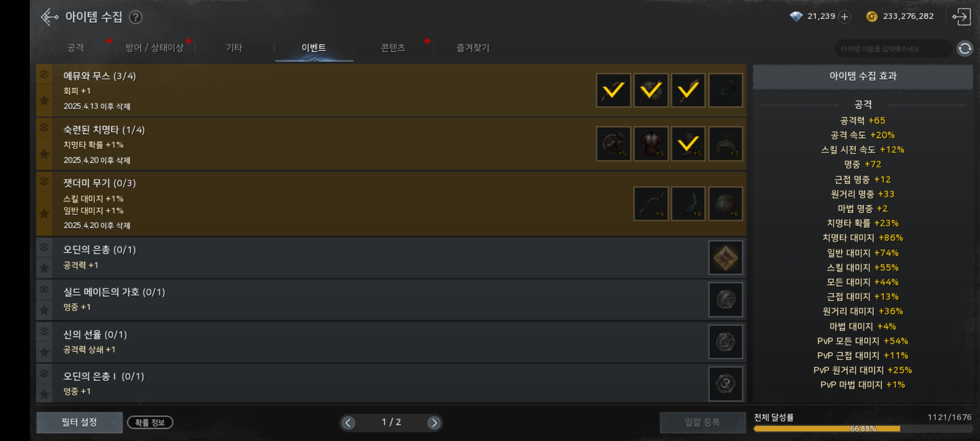
Task: Select the empty fourth slot of 에뮤와 무스
Action: (x=725, y=90)
